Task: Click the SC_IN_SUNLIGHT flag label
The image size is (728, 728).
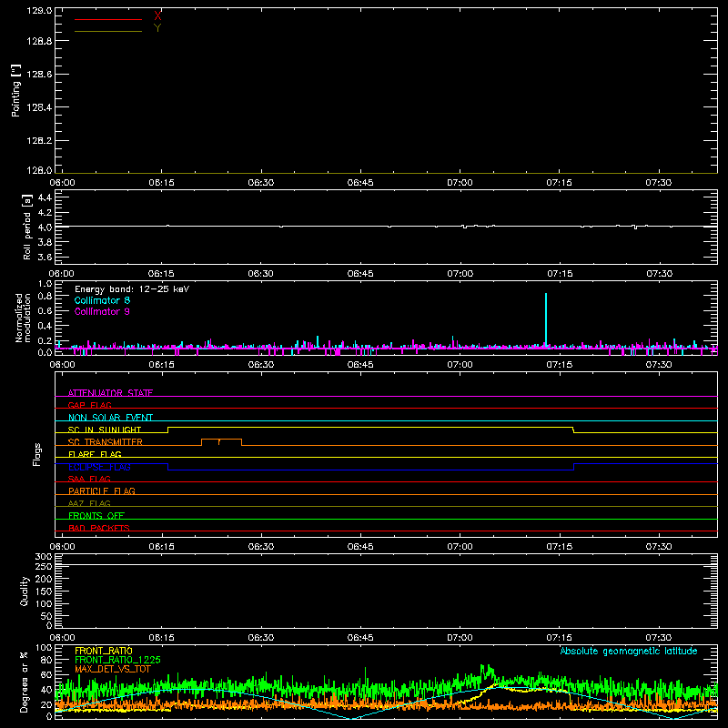Action: (x=105, y=430)
